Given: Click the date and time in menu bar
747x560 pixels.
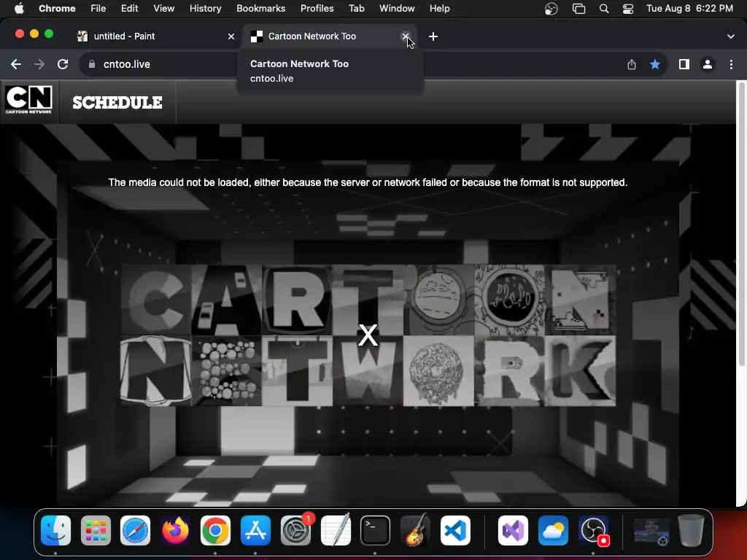Looking at the screenshot, I should 689,9.
